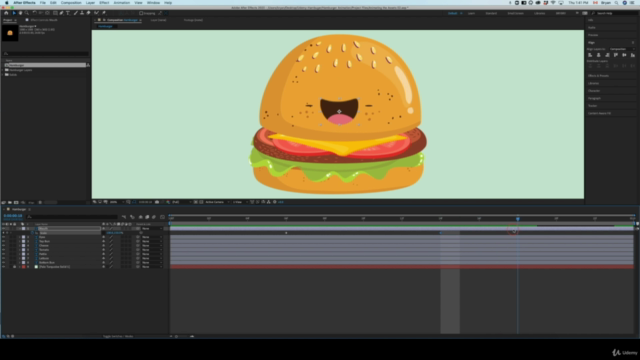Toggle visibility of Cheese layer
Viewport: 640px width, 360px height.
click(4, 246)
